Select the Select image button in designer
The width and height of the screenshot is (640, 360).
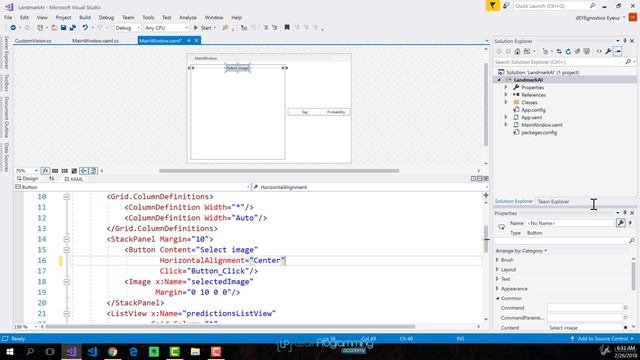(238, 68)
